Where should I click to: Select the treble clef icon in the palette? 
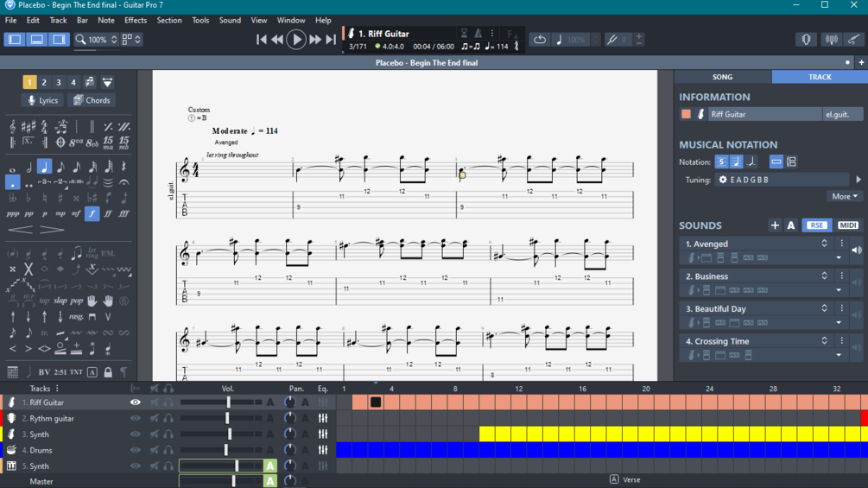tap(12, 127)
